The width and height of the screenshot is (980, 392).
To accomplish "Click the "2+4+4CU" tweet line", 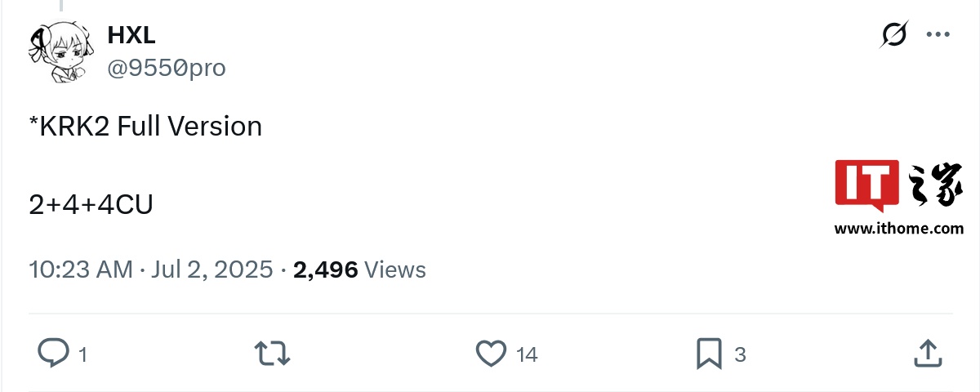I will 91,205.
